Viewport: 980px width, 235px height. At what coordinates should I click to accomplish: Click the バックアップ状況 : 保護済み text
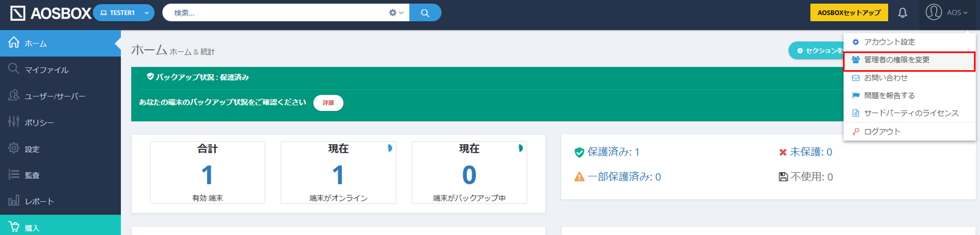(202, 77)
